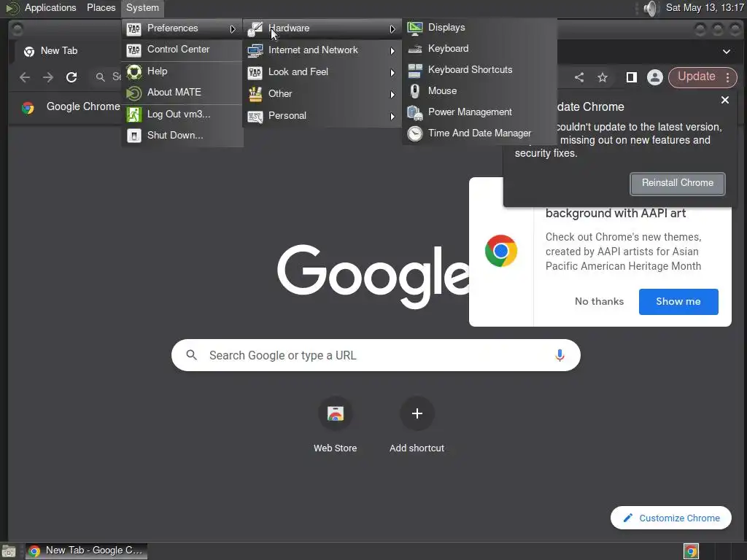747x560 pixels.
Task: Click the Look and Feel icon
Action: coord(255,72)
